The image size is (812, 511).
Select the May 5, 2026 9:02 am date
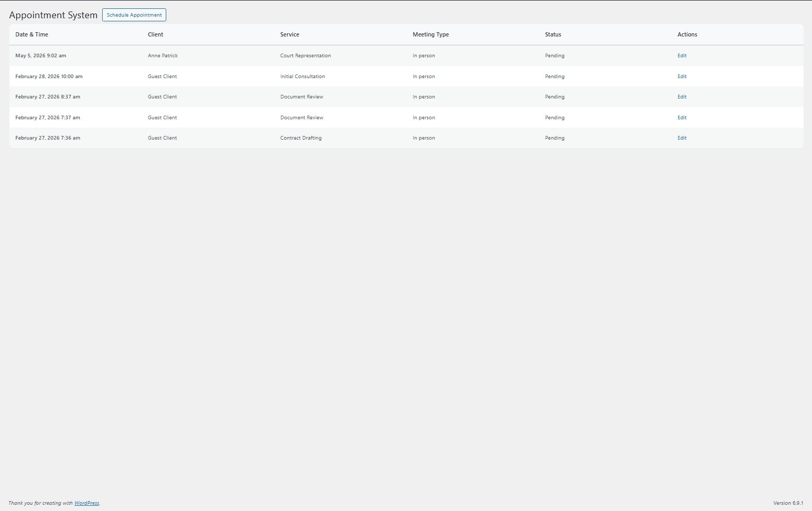click(x=41, y=56)
